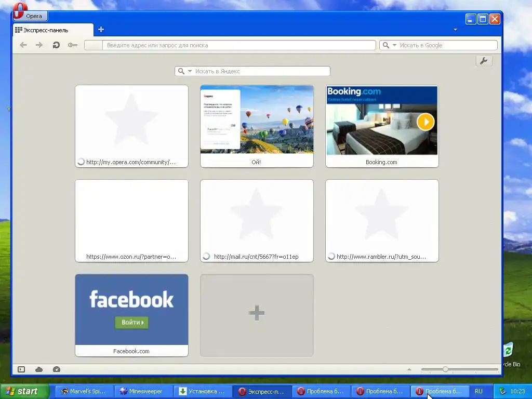Open the password manager key icon
The width and height of the screenshot is (532, 399).
coord(73,45)
